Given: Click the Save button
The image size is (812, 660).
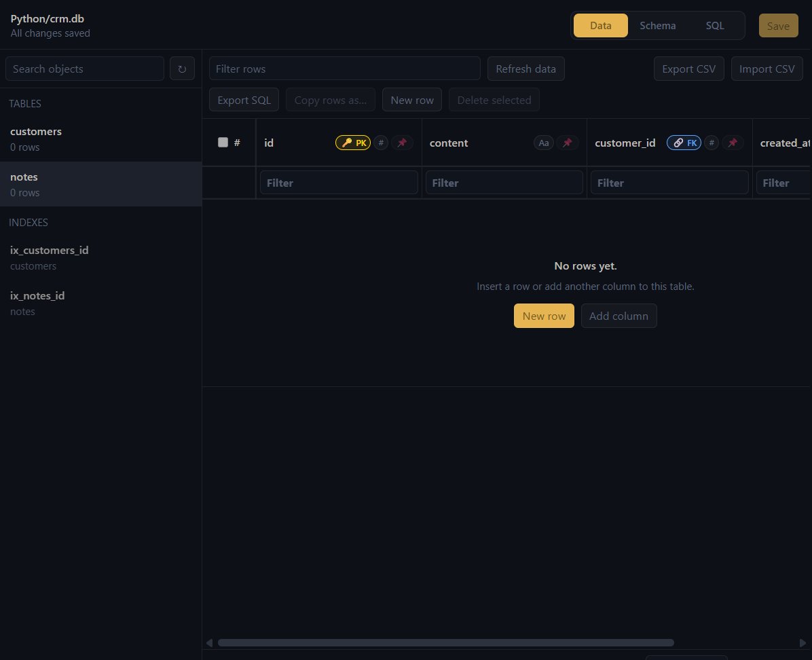Looking at the screenshot, I should coord(778,25).
